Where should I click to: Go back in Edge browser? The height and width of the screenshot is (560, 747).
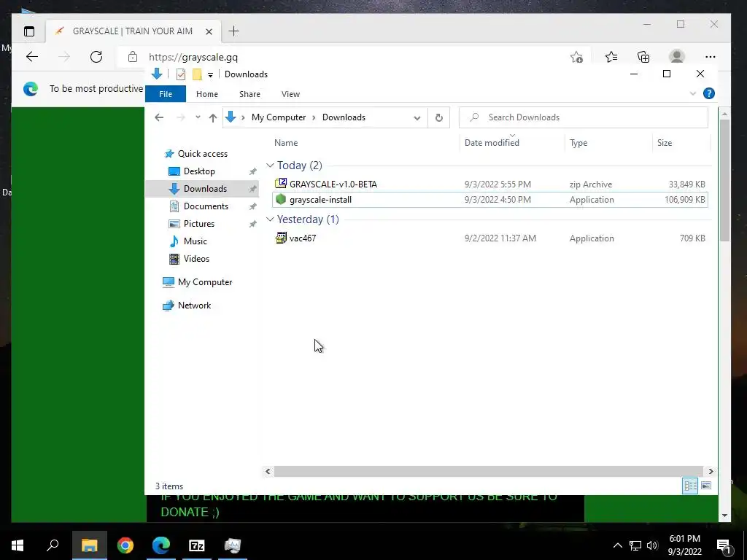pyautogui.click(x=32, y=57)
